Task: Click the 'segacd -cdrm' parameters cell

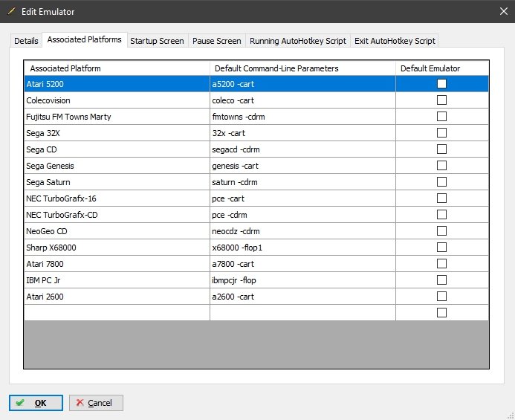Action: coord(302,149)
